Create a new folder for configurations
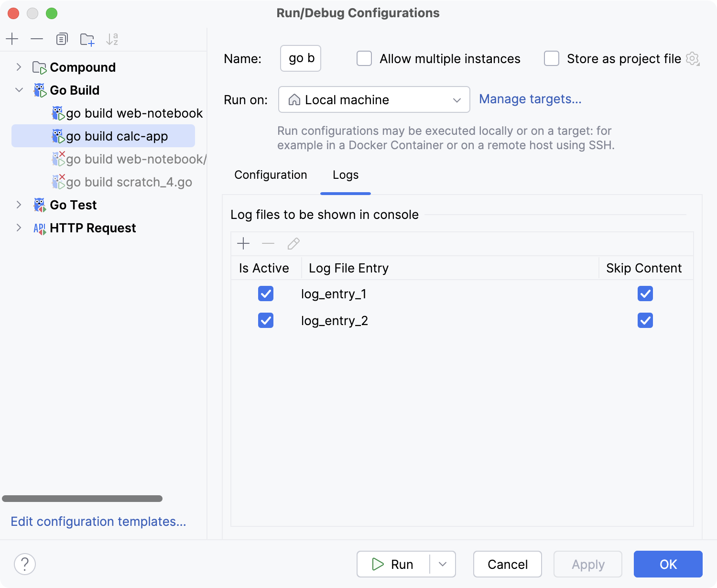This screenshot has width=717, height=588. coord(87,39)
